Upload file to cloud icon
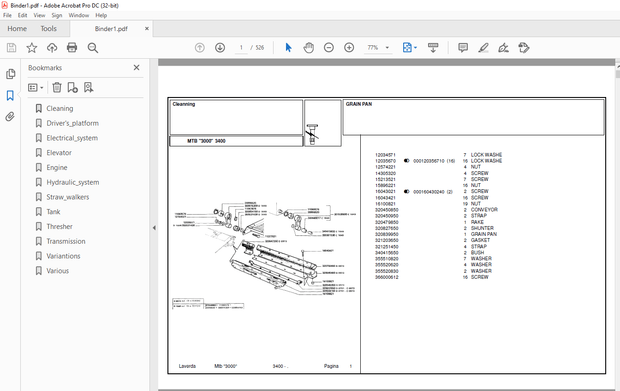Viewport: 620px width, 391px height. (52, 48)
